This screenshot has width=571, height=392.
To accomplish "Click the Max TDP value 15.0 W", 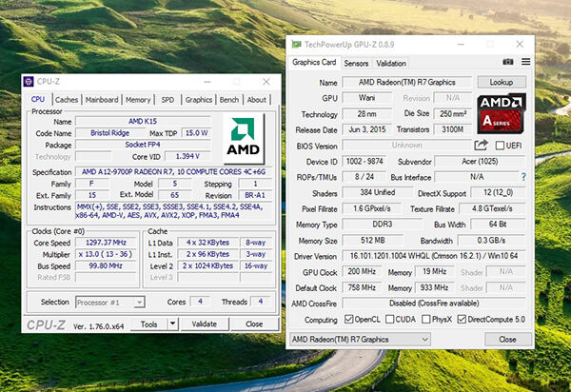I will [x=196, y=133].
